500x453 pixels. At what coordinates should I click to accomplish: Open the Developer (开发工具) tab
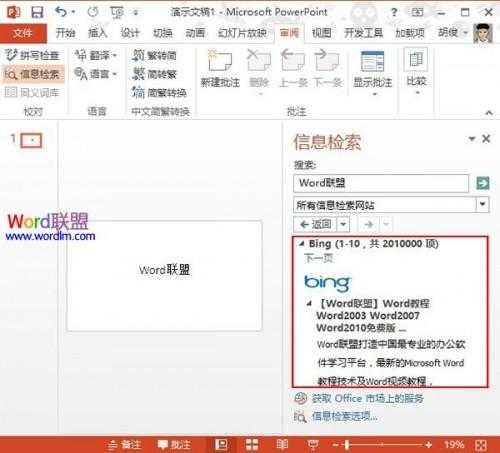(x=363, y=33)
